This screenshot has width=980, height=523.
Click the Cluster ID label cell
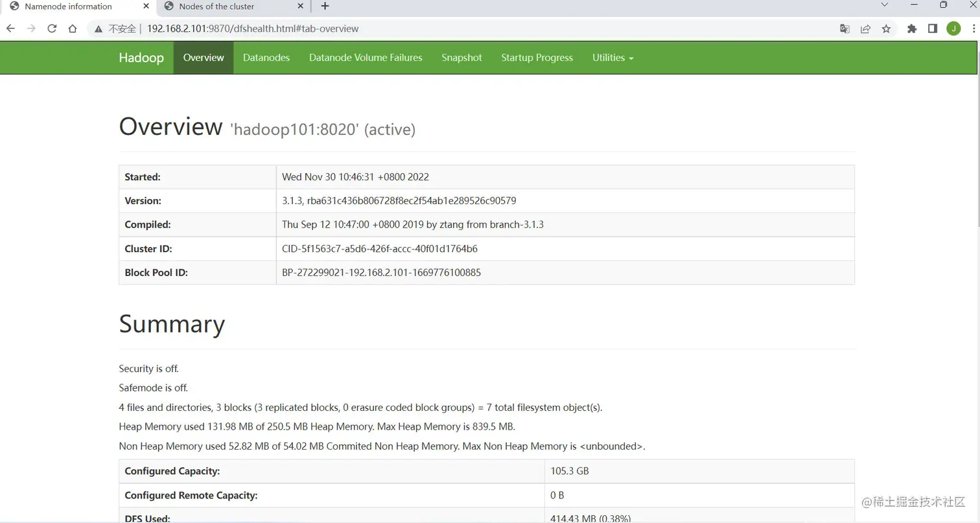pos(198,249)
